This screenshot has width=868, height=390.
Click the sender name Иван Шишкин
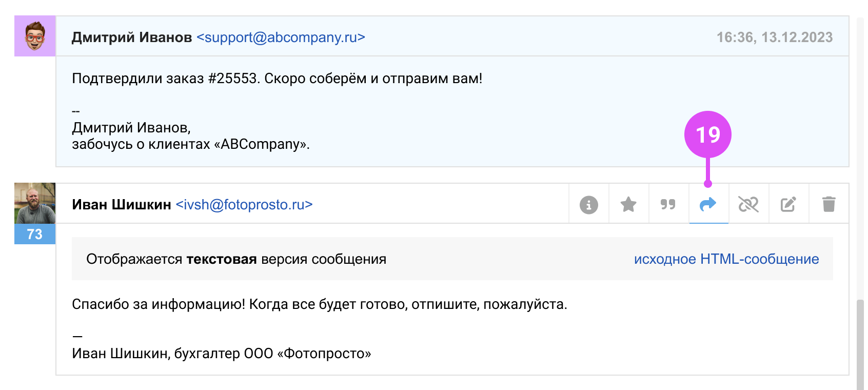(121, 205)
